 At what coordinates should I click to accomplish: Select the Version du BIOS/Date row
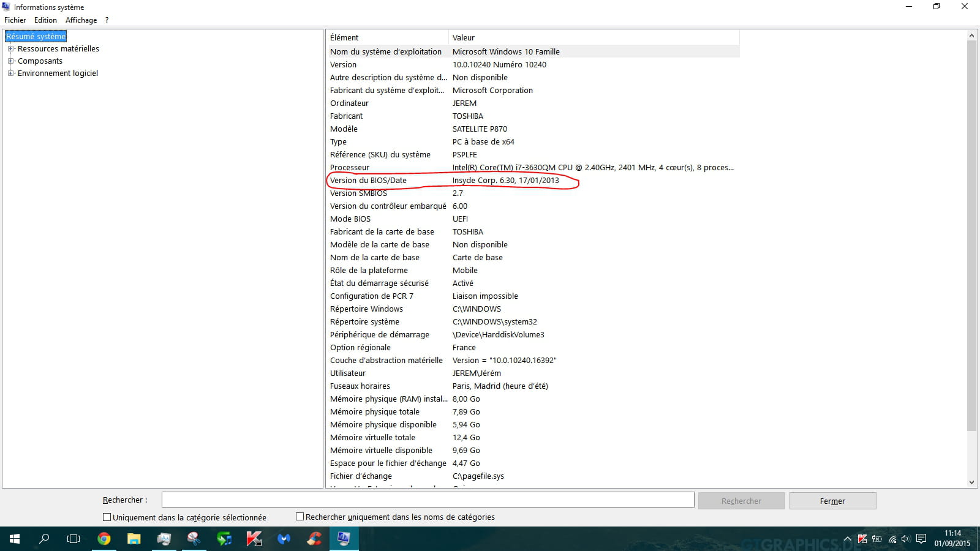[533, 180]
